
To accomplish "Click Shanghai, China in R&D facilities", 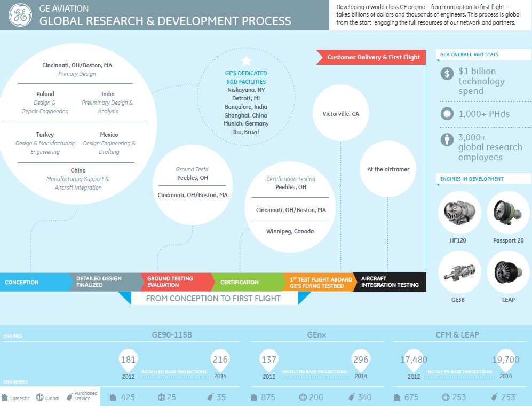I will [246, 115].
